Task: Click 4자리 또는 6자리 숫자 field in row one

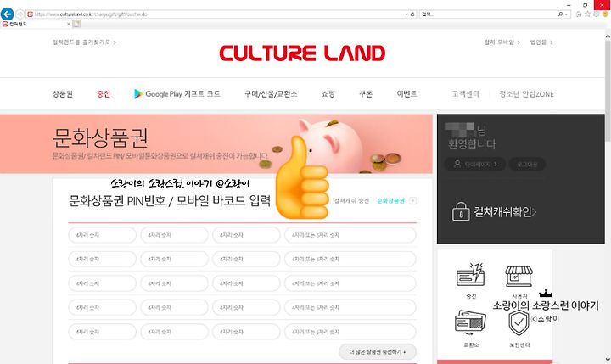Action: click(x=350, y=235)
